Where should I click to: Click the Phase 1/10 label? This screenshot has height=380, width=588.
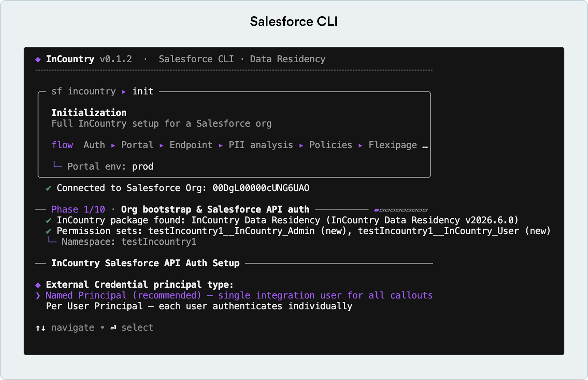(78, 210)
